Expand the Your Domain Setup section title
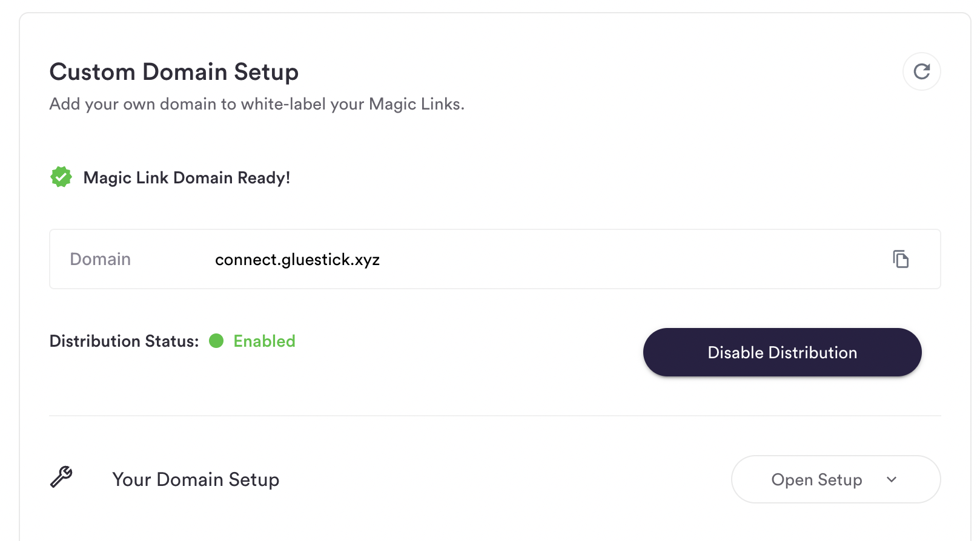Screen dimensions: 980x541 point(196,480)
